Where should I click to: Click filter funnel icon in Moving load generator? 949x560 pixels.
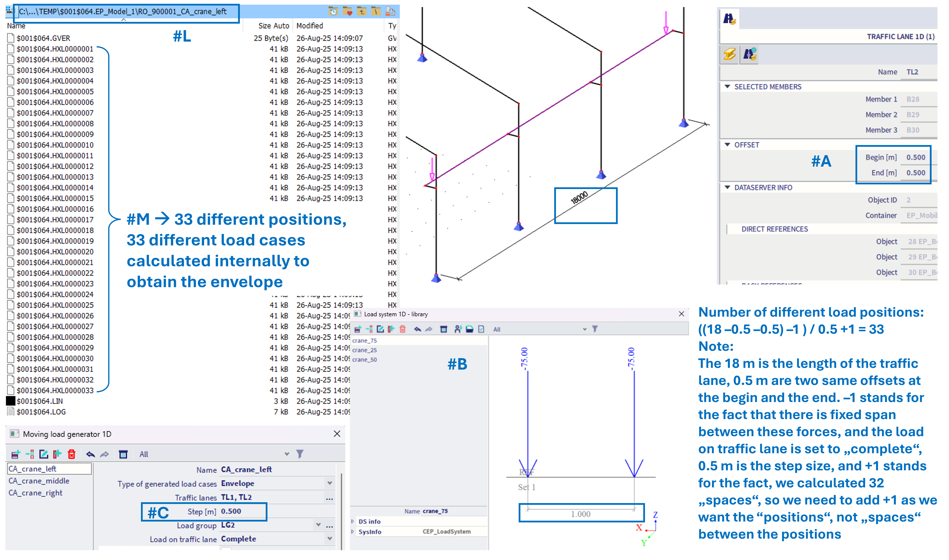[299, 454]
